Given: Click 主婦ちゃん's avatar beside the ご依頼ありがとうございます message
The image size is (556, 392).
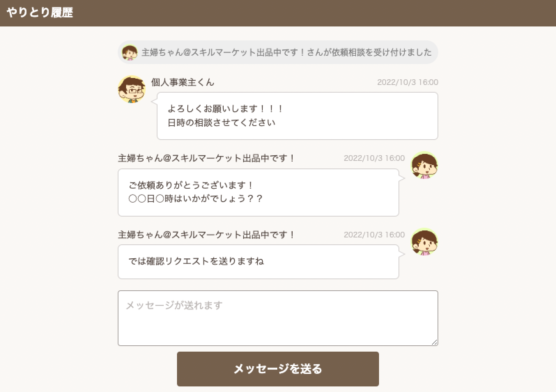Looking at the screenshot, I should (424, 165).
